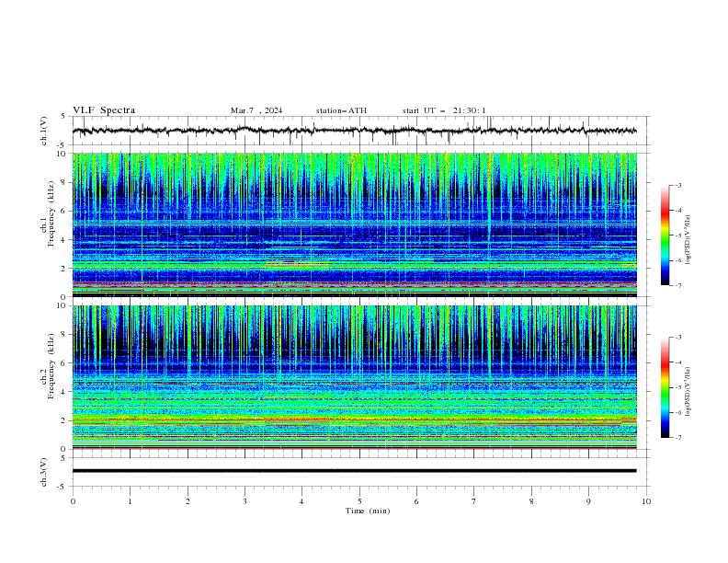Image resolution: width=728 pixels, height=563 pixels.
Task: Click the "Time (min)" axis label
Action: [x=368, y=511]
